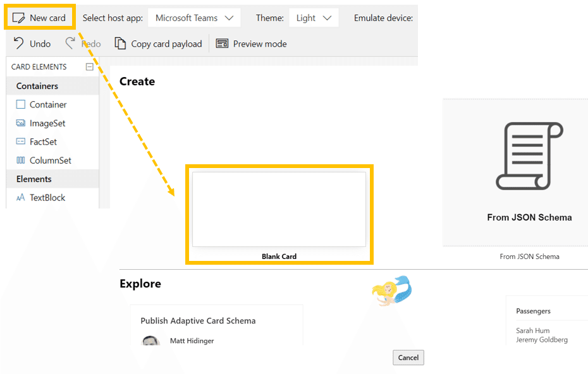Click the ImageSet element icon
The image size is (588, 374).
tap(21, 123)
